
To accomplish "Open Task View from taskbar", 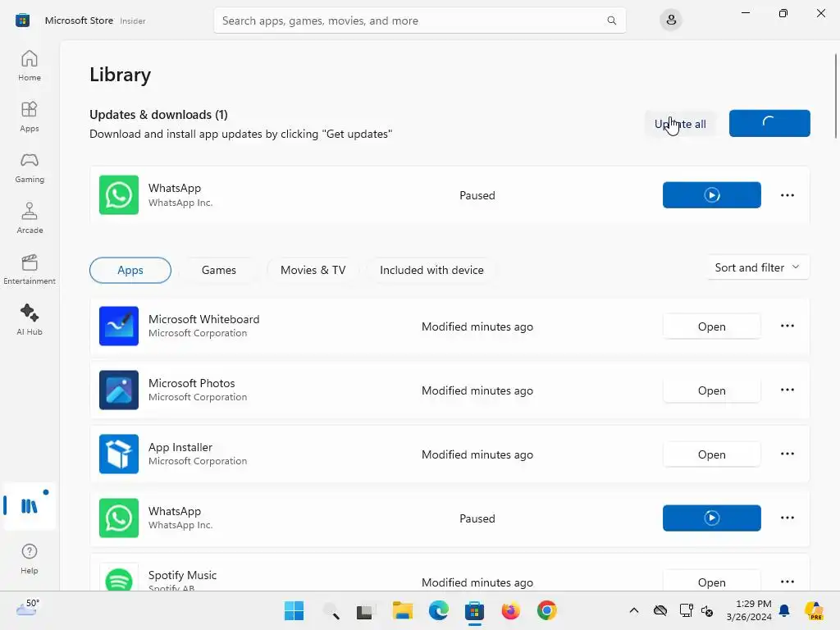I will pos(366,610).
